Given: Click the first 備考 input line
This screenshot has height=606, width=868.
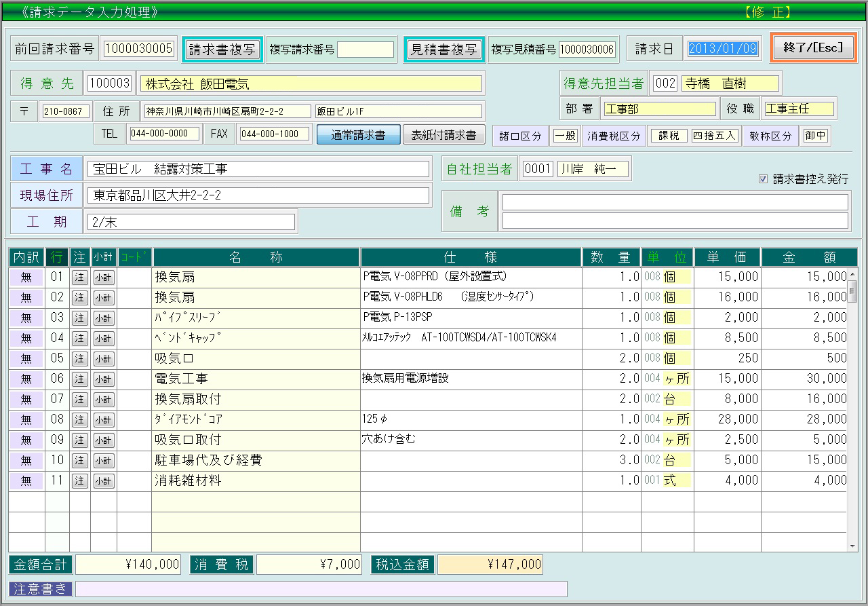Looking at the screenshot, I should pyautogui.click(x=675, y=202).
